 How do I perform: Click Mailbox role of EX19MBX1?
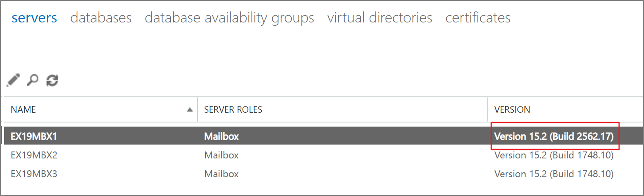click(221, 136)
